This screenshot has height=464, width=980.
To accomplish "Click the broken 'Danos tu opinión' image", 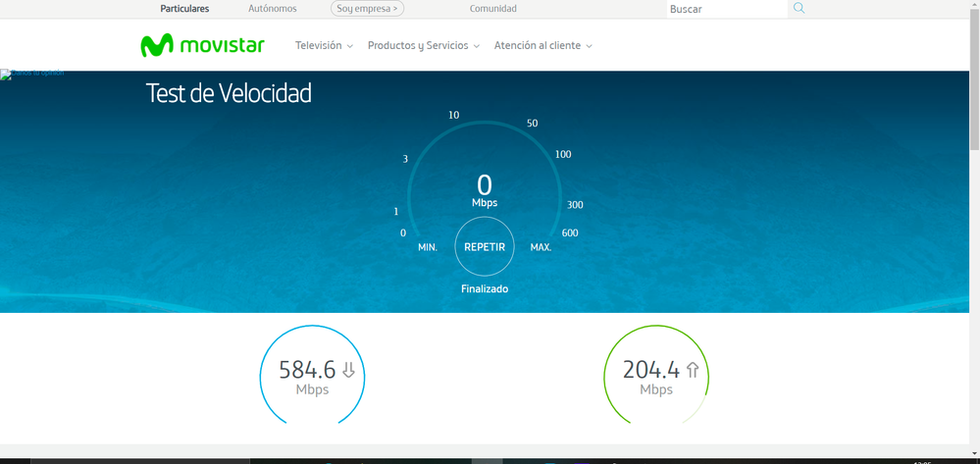I will click(x=31, y=75).
